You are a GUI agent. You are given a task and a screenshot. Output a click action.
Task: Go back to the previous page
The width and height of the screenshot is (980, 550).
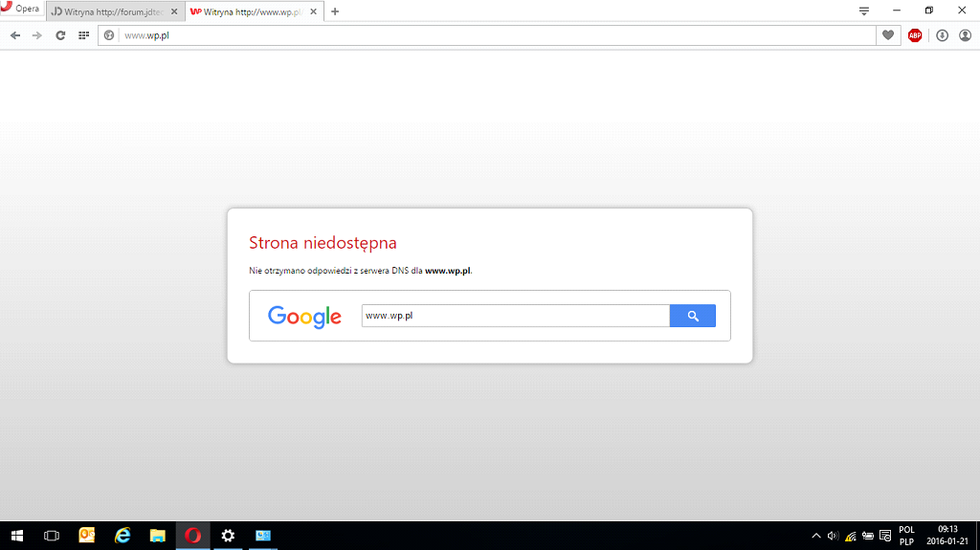coord(15,35)
